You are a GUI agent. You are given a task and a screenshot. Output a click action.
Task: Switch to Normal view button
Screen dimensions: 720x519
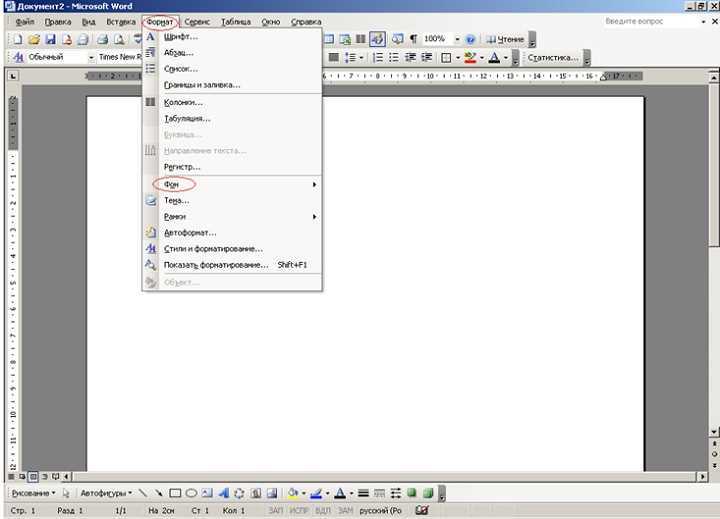coord(11,477)
